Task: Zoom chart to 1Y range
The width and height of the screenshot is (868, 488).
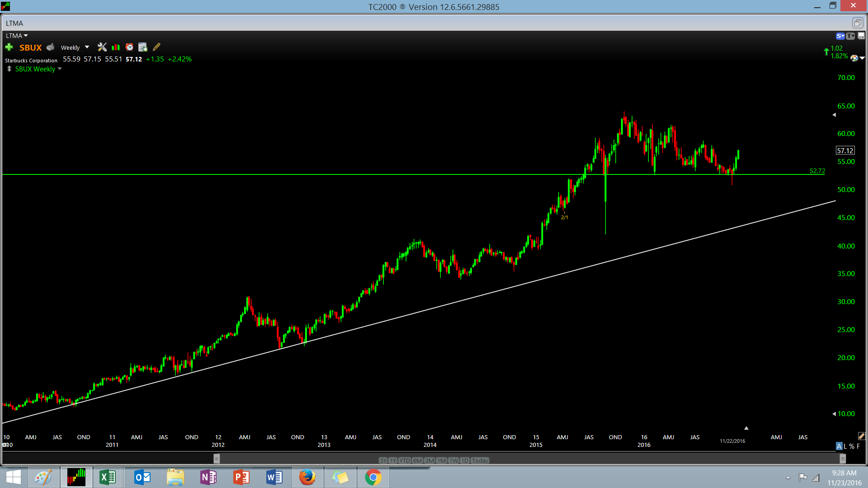Action: tap(393, 460)
